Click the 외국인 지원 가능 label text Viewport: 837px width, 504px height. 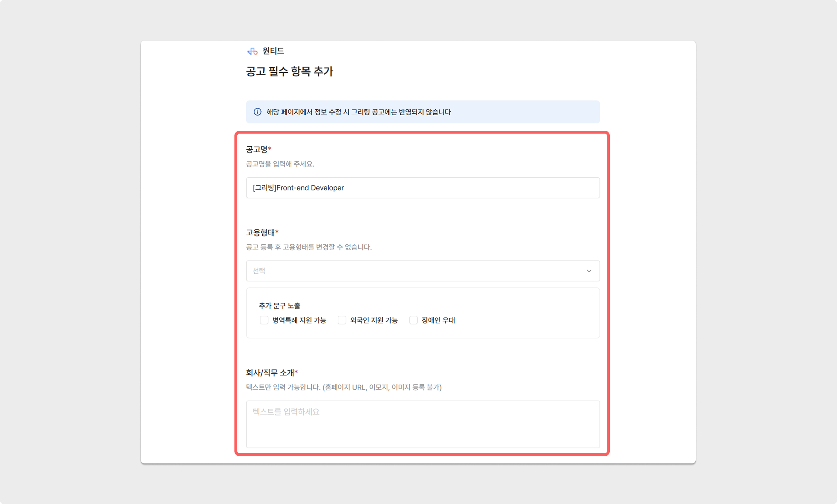[x=374, y=320]
